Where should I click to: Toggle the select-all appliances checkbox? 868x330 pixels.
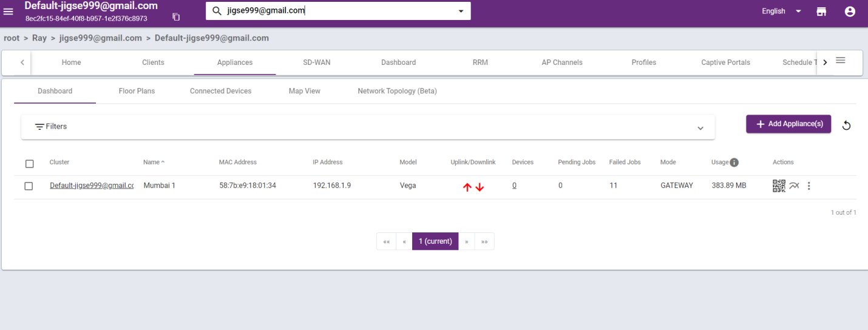click(29, 163)
